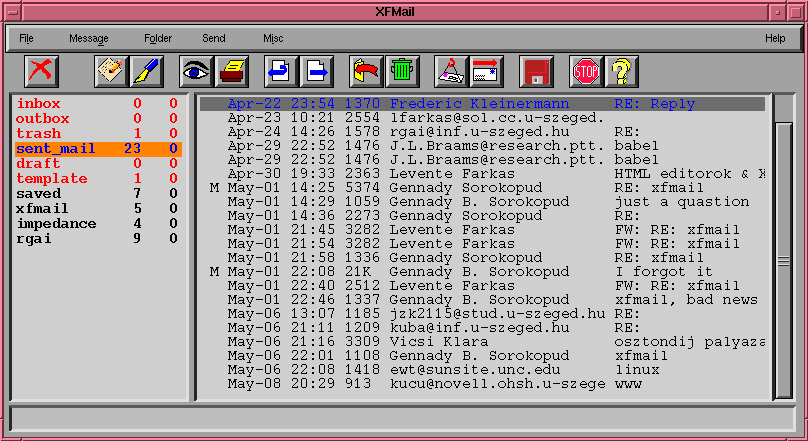
Task: Select May-01 21:58 RE: xfmail message
Action: (x=482, y=258)
